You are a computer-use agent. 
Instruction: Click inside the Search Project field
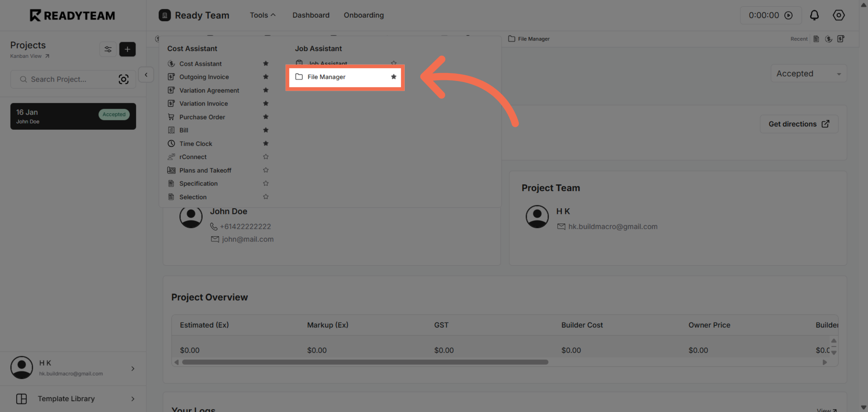[x=61, y=79]
